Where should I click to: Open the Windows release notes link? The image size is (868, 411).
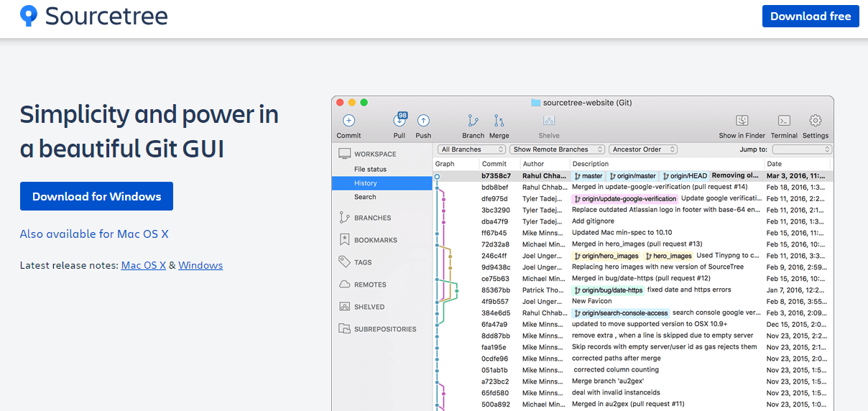point(200,265)
